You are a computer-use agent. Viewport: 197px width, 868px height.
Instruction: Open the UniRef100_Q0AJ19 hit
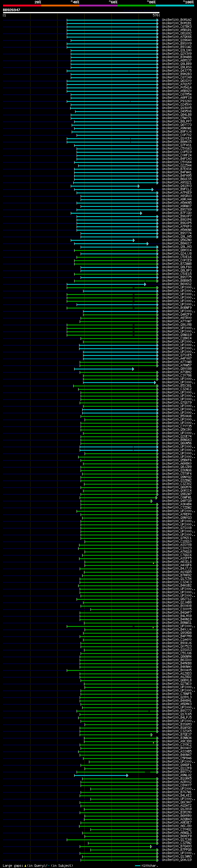coord(177,860)
